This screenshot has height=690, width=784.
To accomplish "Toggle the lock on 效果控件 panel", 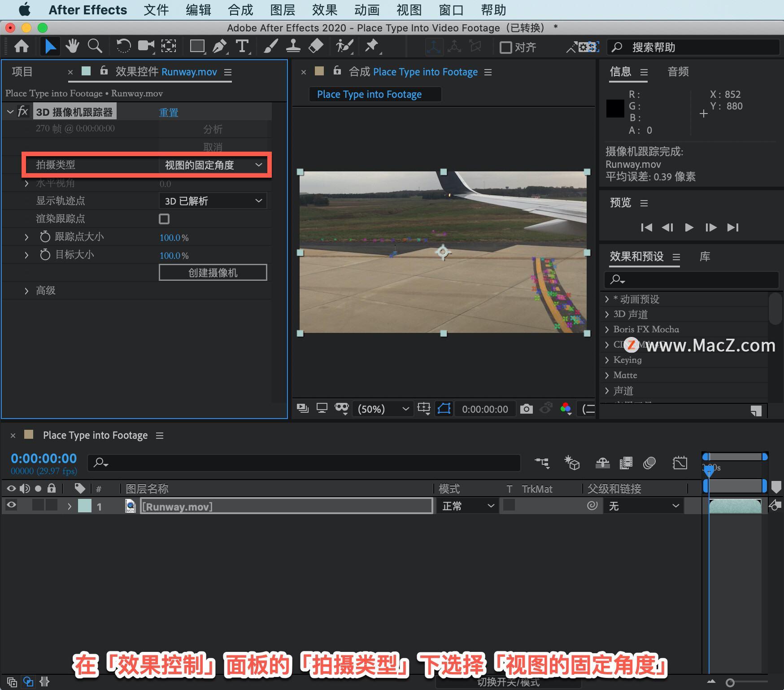I will click(104, 70).
